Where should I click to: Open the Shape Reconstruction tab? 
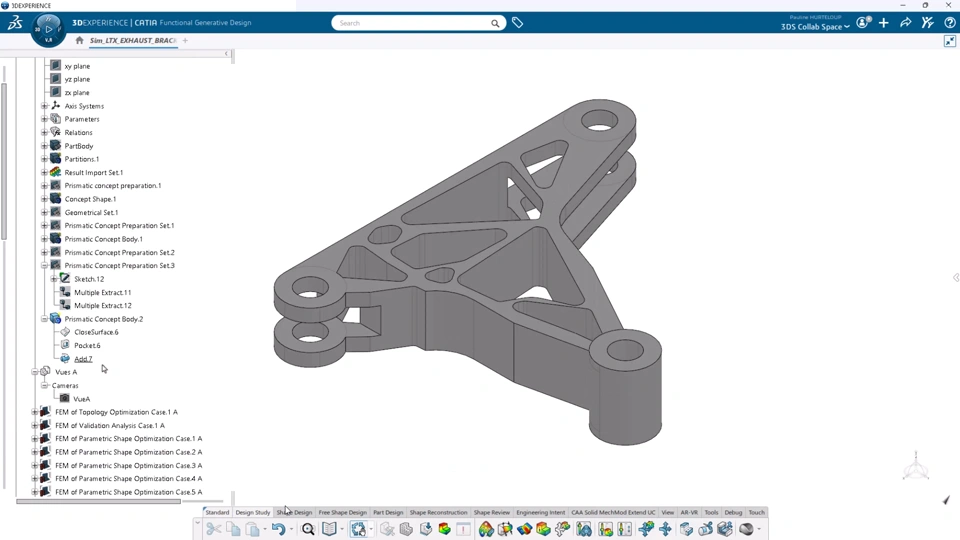point(438,512)
